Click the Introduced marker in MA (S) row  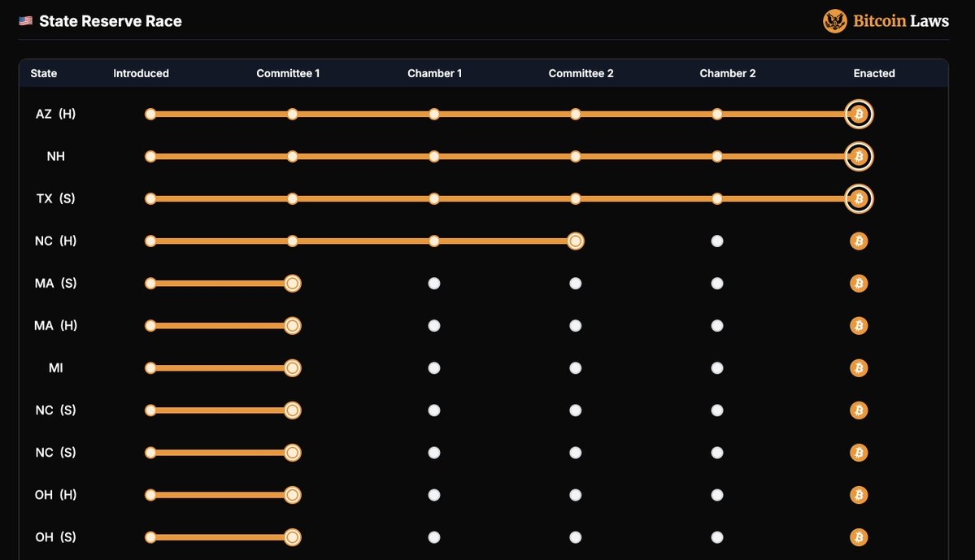tap(150, 284)
